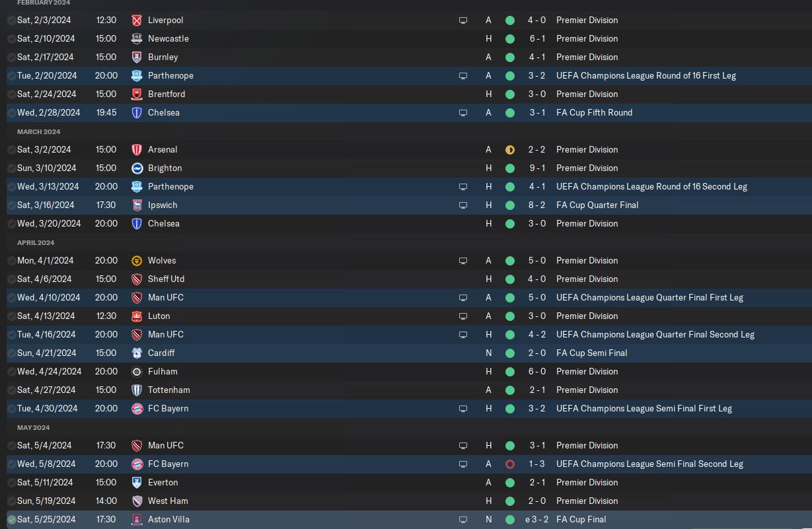Click the green win dot on the Brighton 9 - 1 row

tap(509, 168)
